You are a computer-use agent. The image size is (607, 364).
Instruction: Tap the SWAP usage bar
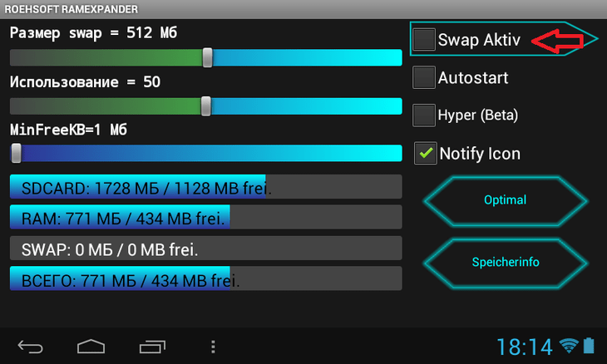205,248
